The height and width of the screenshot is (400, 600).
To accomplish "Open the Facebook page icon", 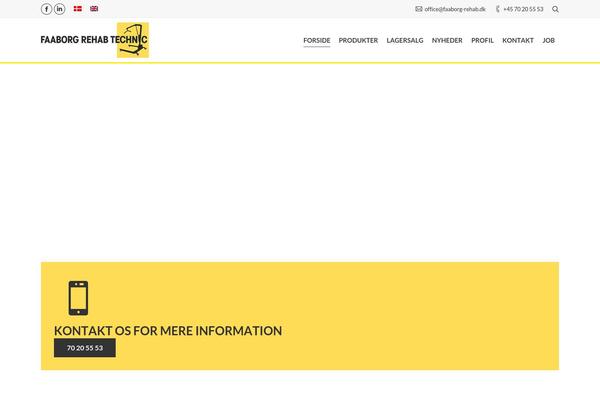I will pos(46,9).
